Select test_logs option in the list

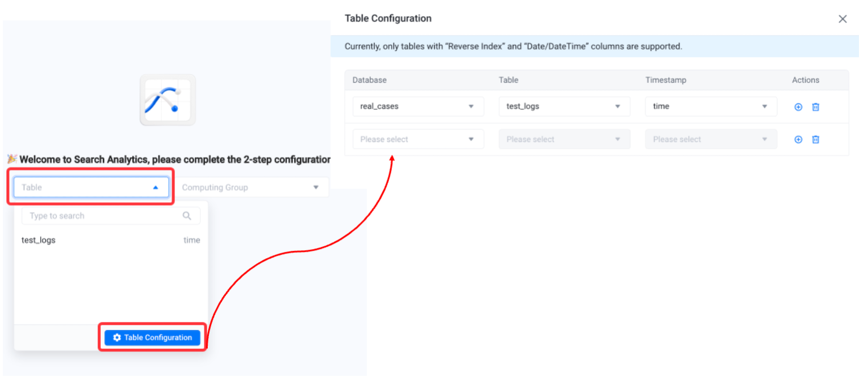[111, 240]
